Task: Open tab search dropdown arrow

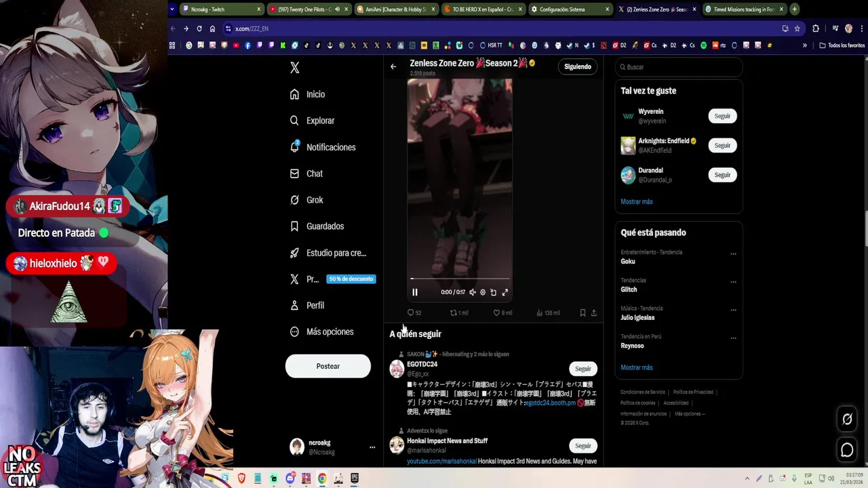Action: (x=173, y=9)
